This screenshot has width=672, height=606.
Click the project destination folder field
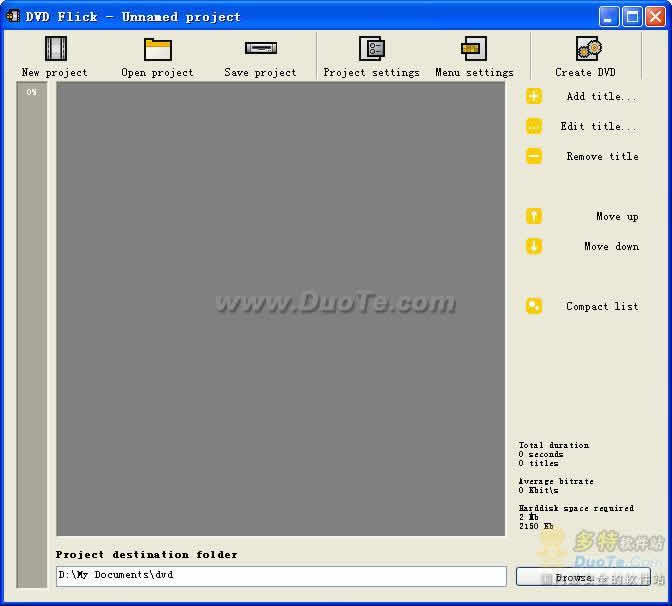point(281,576)
